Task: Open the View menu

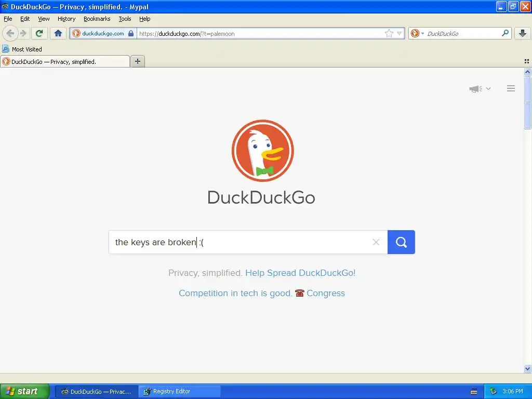Action: pos(44,19)
